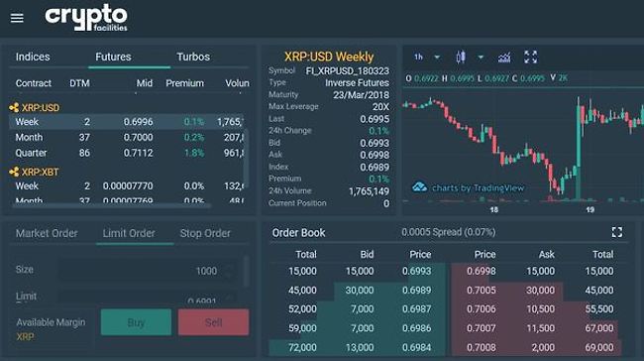
Task: Switch to the Futures tab
Action: tap(113, 57)
